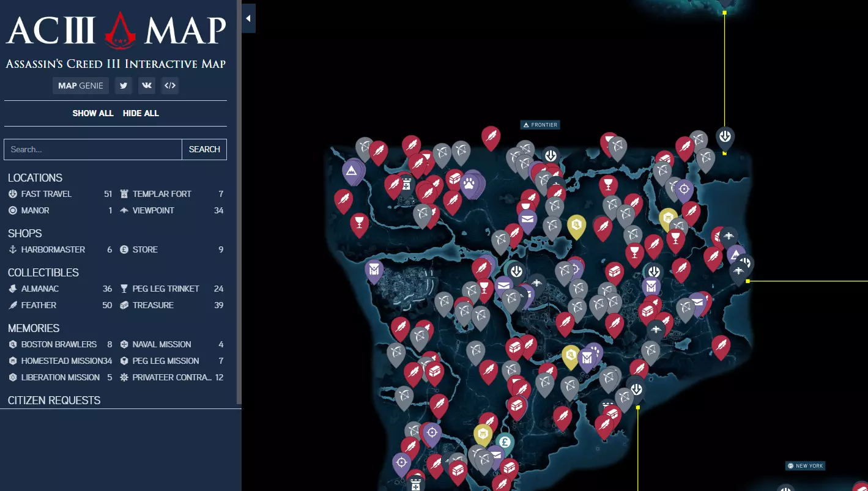
Task: Click the Peg Leg Mission icon in sidebar
Action: click(x=124, y=361)
